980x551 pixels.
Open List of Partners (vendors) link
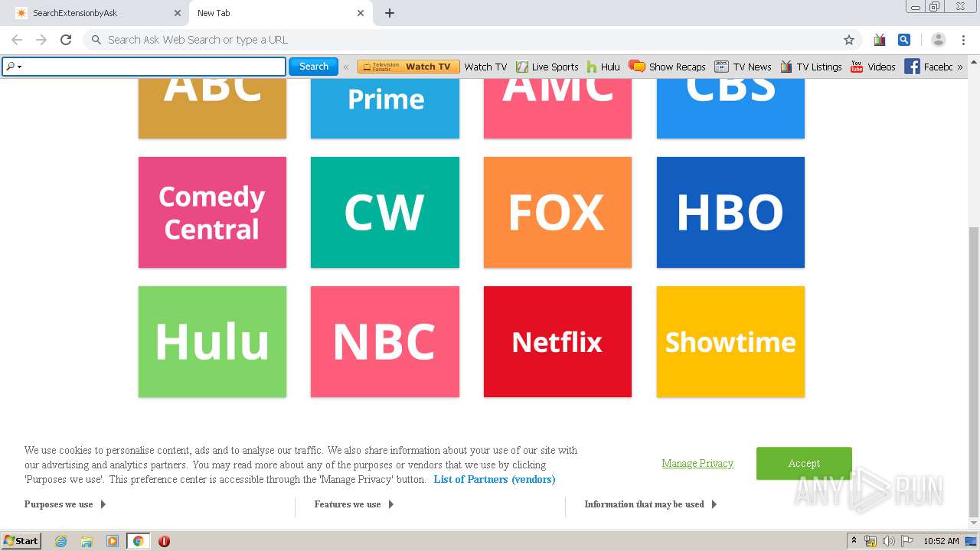tap(495, 479)
